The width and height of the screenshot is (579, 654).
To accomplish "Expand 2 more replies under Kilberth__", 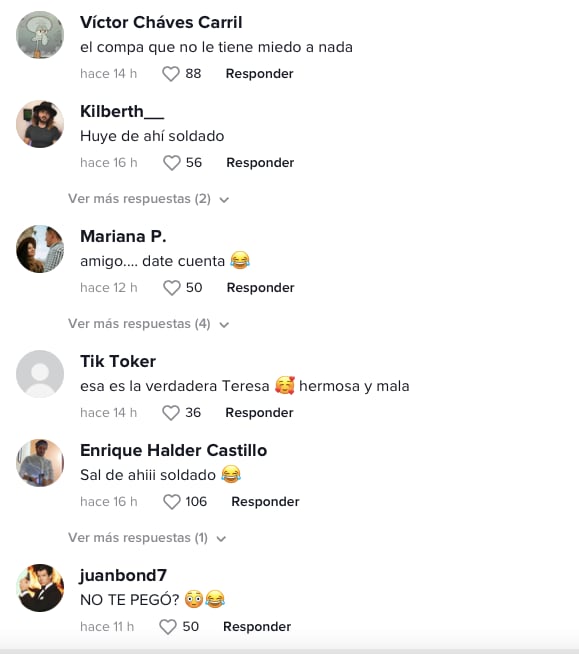I will [x=149, y=199].
